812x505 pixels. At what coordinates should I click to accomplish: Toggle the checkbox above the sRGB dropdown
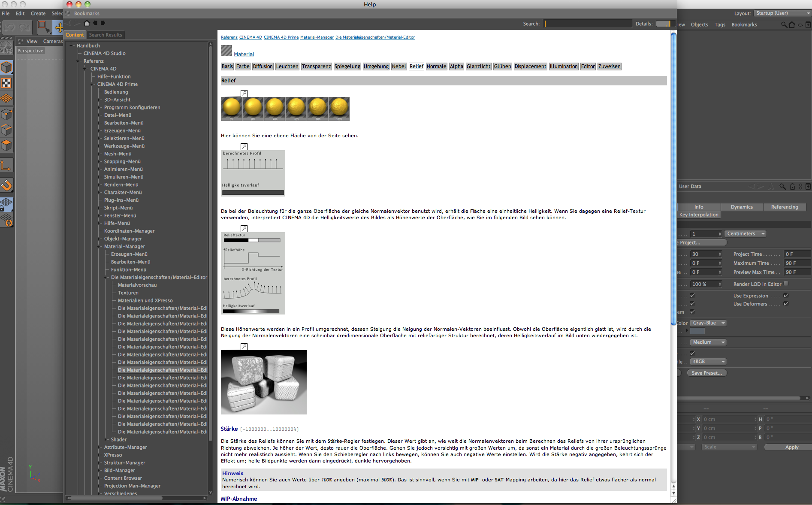coord(692,353)
